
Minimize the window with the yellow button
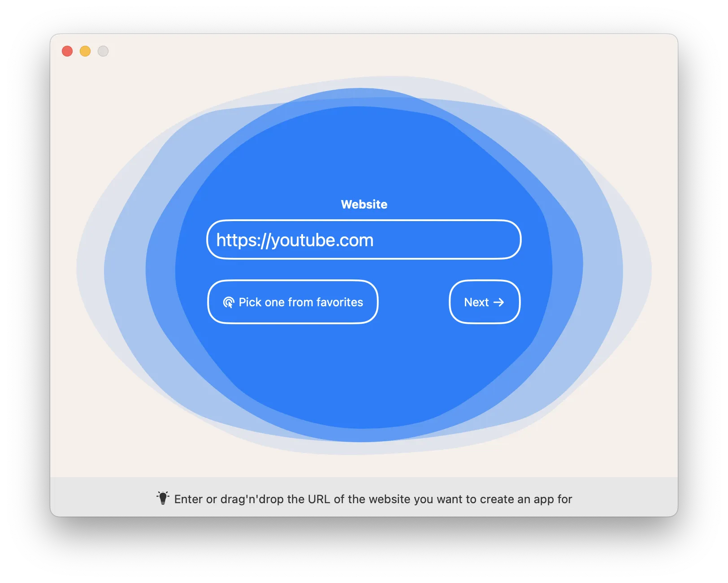tap(85, 51)
